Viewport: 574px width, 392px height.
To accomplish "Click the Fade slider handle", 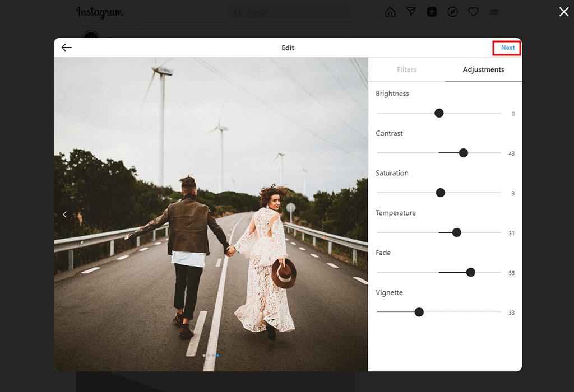I will [x=471, y=272].
